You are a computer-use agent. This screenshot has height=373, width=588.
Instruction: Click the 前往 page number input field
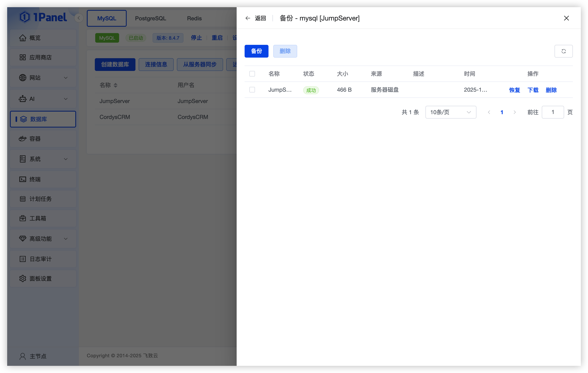pyautogui.click(x=553, y=112)
